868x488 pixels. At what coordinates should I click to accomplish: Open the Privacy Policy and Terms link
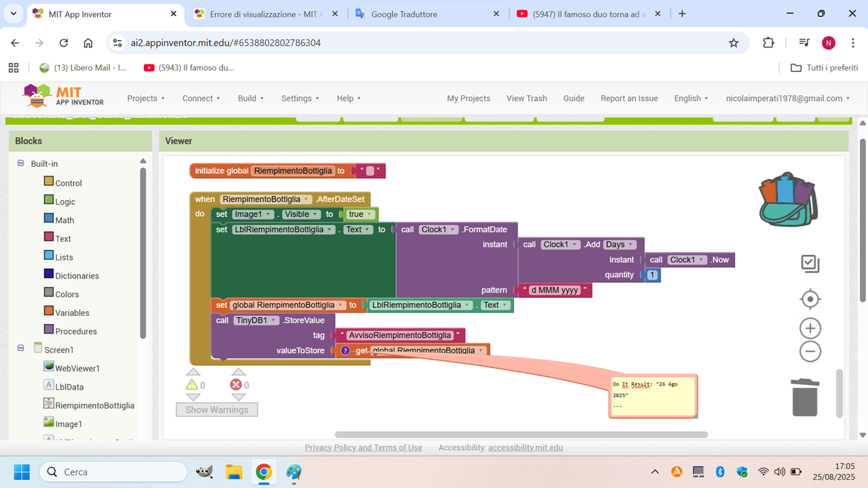click(x=363, y=447)
